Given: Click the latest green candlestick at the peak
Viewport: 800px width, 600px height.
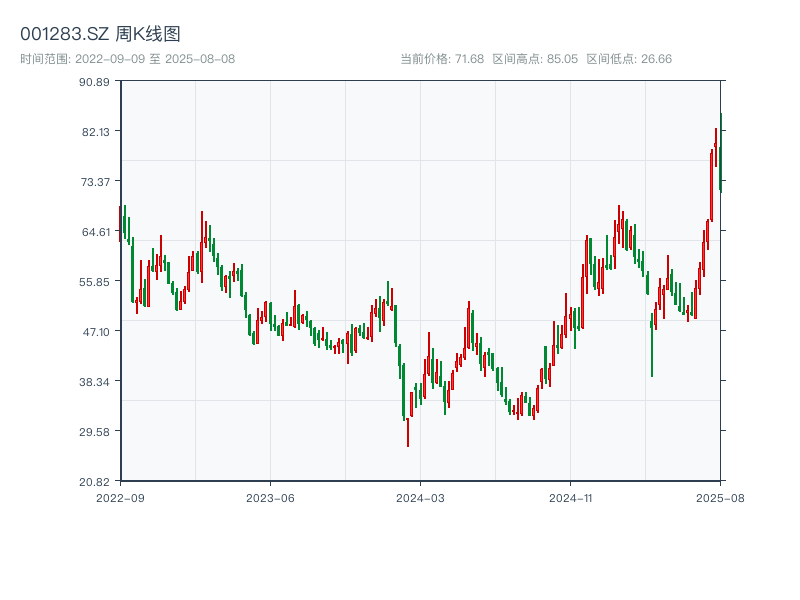Looking at the screenshot, I should tap(721, 153).
